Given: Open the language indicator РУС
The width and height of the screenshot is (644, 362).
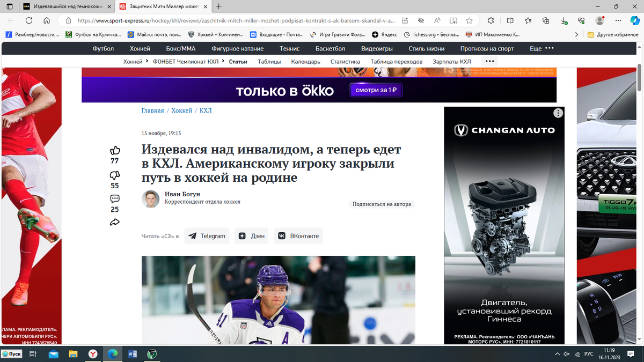Looking at the screenshot, I should [x=588, y=354].
